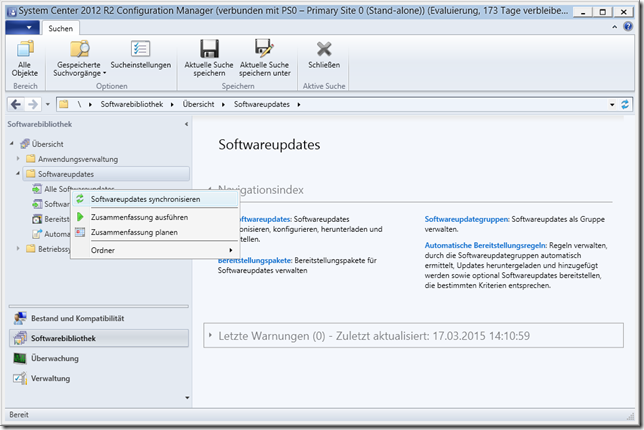Collapse the Übersicht tree node

[12, 144]
